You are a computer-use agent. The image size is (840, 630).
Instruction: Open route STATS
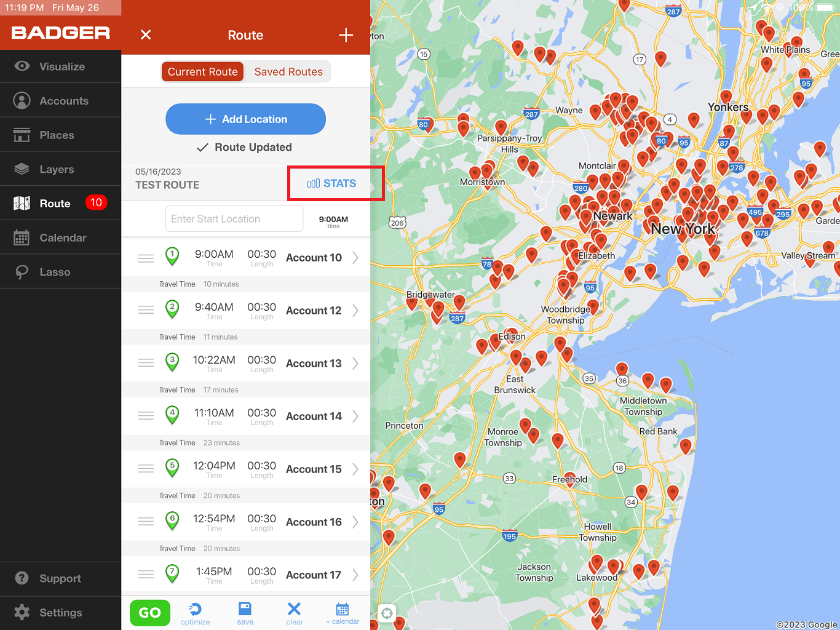click(x=332, y=183)
